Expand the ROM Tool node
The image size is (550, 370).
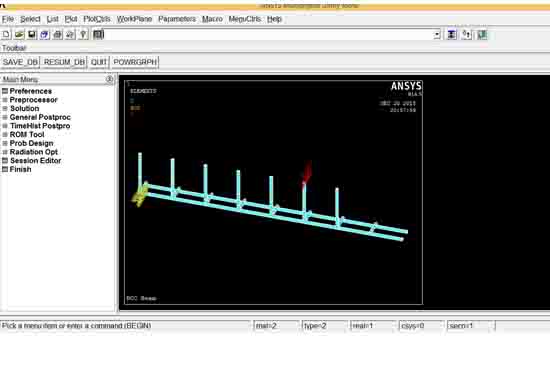(5, 135)
